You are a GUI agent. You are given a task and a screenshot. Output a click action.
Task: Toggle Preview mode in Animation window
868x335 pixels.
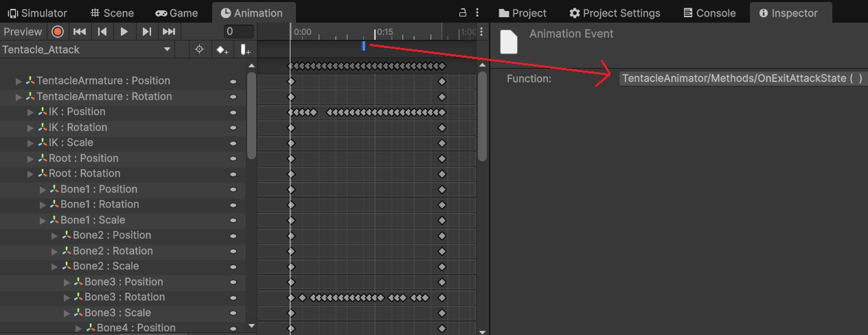click(x=23, y=32)
